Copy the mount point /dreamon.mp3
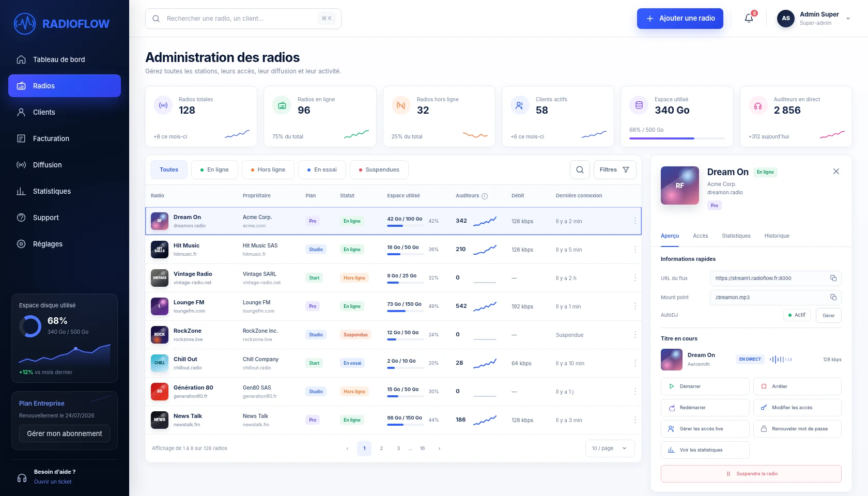Screen dimensions: 868x496 (x=833, y=297)
